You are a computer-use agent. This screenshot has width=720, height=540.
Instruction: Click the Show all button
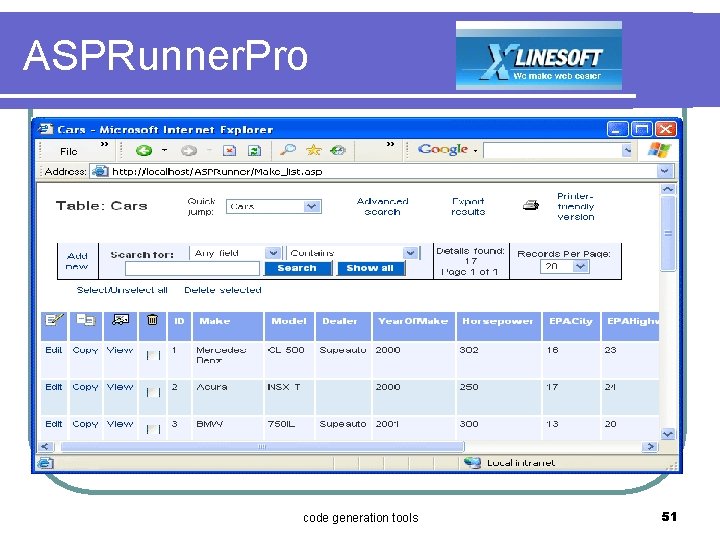(x=370, y=268)
